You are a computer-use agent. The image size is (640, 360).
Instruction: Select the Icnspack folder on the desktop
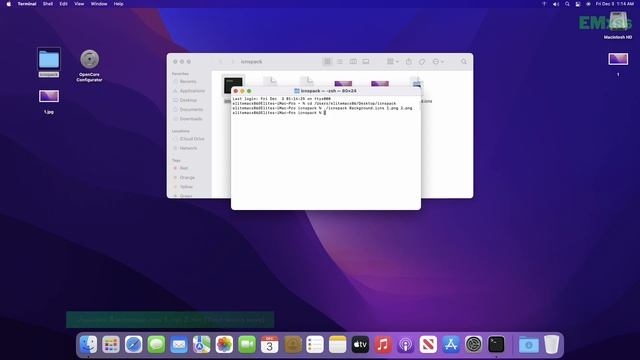tap(49, 62)
